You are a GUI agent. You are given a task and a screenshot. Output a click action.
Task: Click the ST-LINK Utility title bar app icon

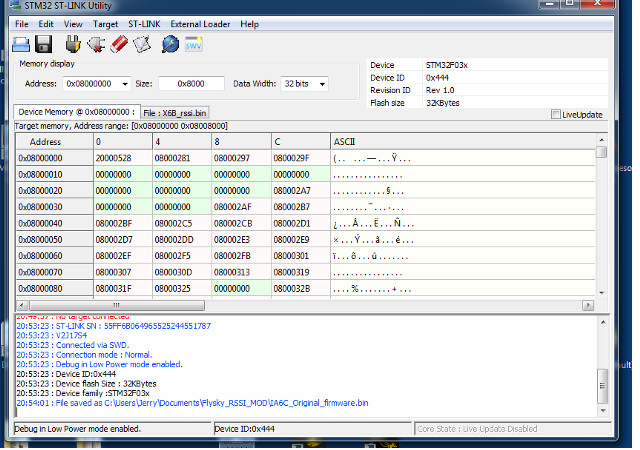click(16, 5)
